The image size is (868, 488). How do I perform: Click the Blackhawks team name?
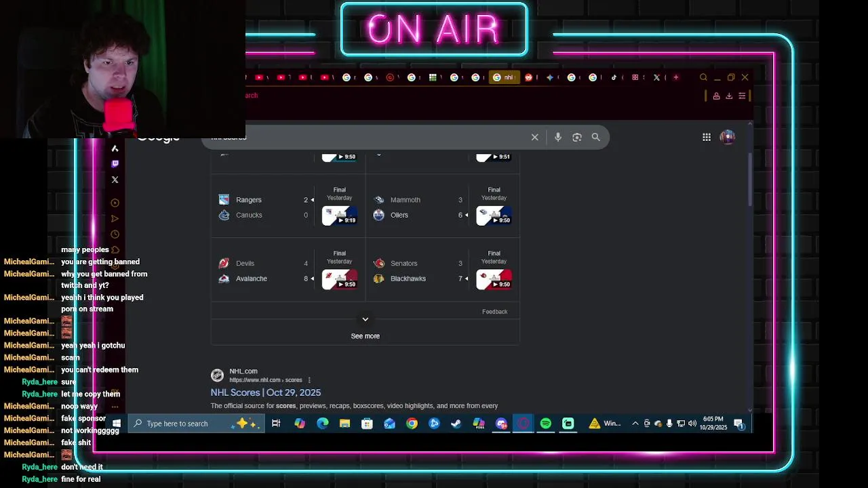click(408, 279)
